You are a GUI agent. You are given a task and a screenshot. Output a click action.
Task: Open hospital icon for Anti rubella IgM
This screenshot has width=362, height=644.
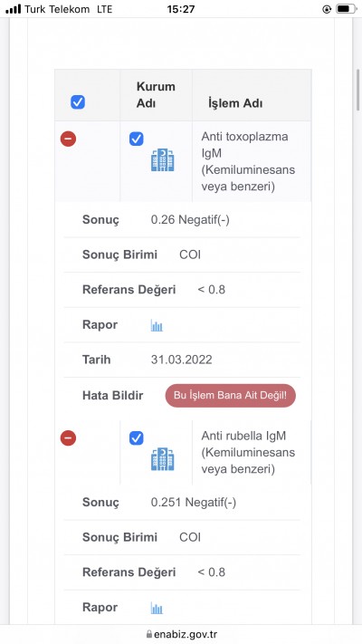163,459
